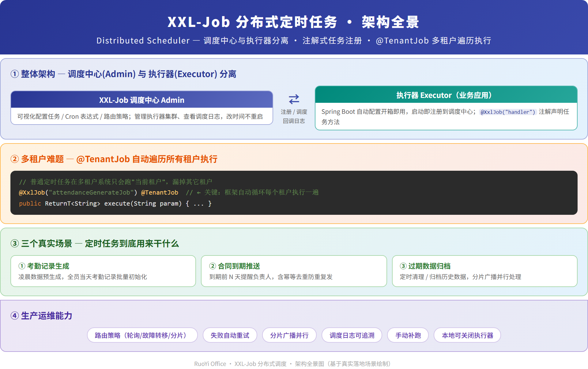Select the 路由策略（轮询/故障转移/分片）pill
The image size is (588, 369).
(142, 335)
